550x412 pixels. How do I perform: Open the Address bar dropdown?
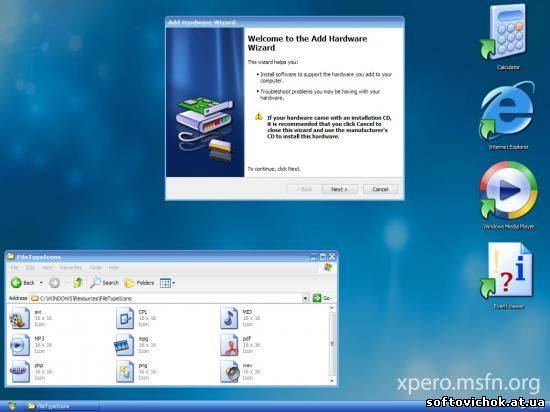tap(306, 298)
